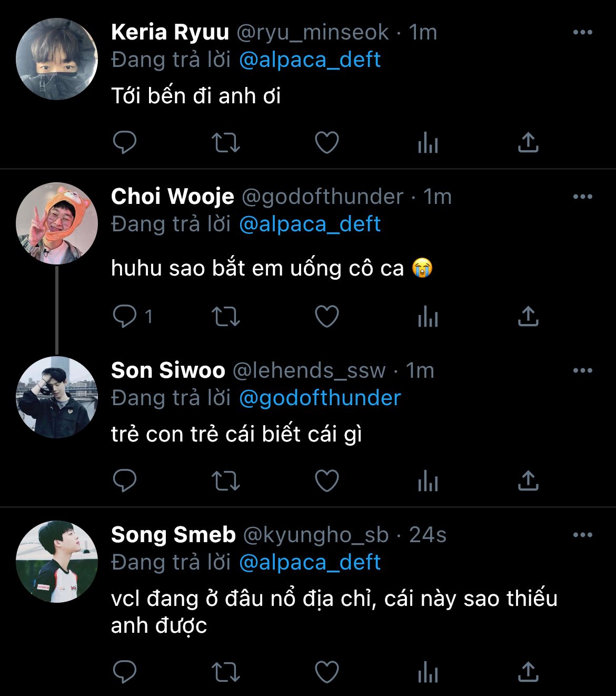The image size is (616, 696).
Task: Open more options on Song Smeb's tweet
Action: point(582,535)
